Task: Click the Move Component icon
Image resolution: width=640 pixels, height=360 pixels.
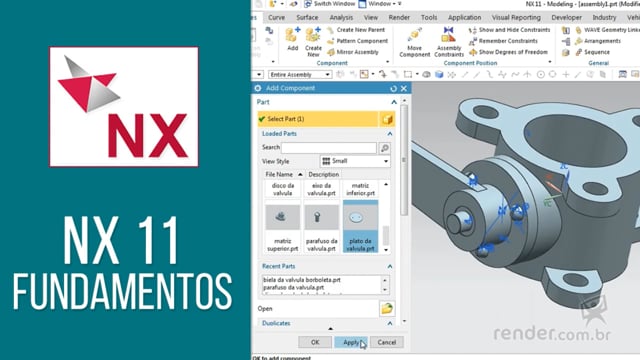Action: [414, 42]
